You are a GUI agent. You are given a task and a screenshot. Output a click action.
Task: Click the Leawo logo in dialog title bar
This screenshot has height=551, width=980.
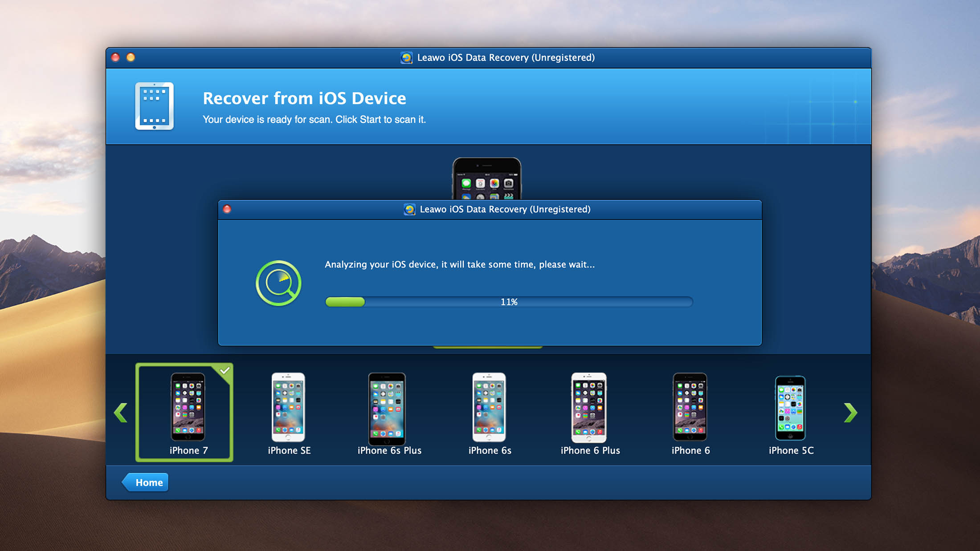(409, 209)
